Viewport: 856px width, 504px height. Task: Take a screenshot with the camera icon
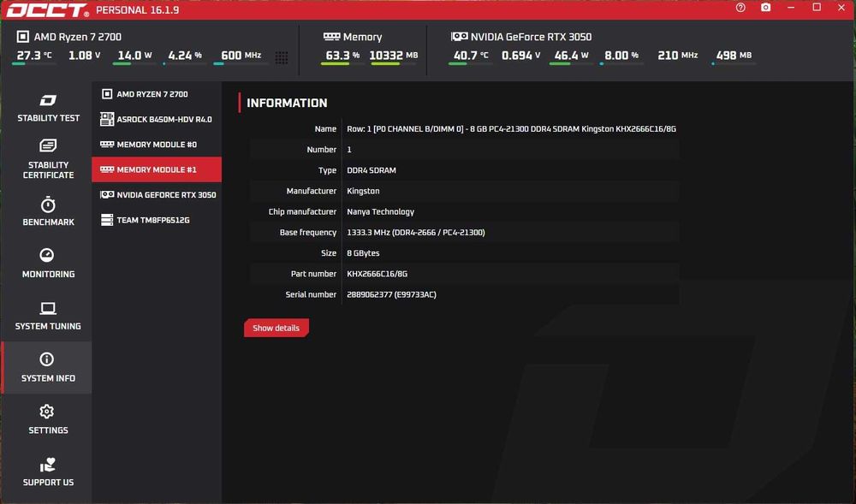766,8
